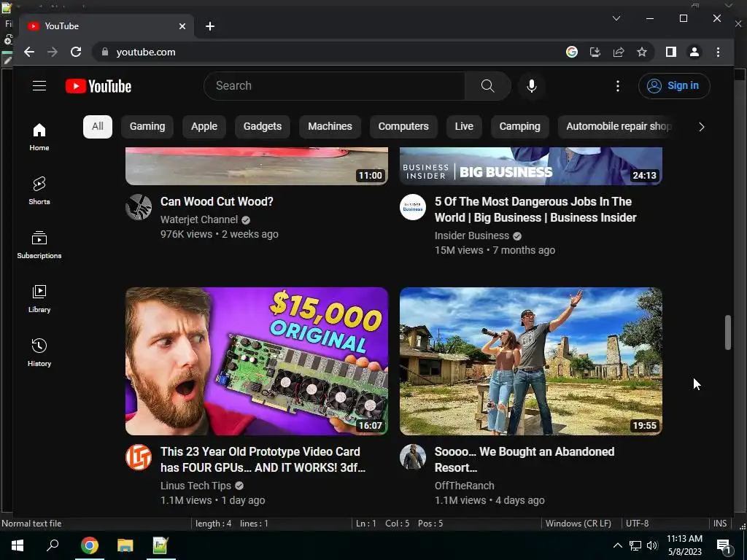Open Chrome three-dot menu
Viewport: 747px width, 560px height.
pos(718,52)
